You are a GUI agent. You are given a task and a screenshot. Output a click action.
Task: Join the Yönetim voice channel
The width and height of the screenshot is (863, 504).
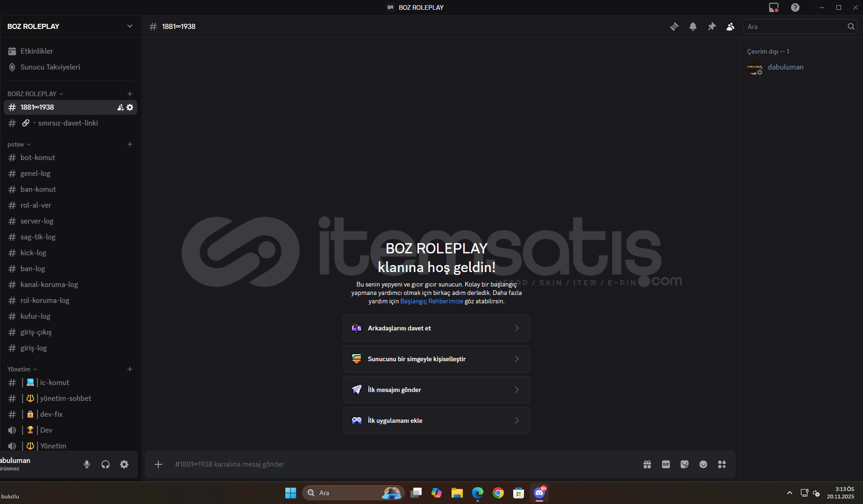[70, 446]
